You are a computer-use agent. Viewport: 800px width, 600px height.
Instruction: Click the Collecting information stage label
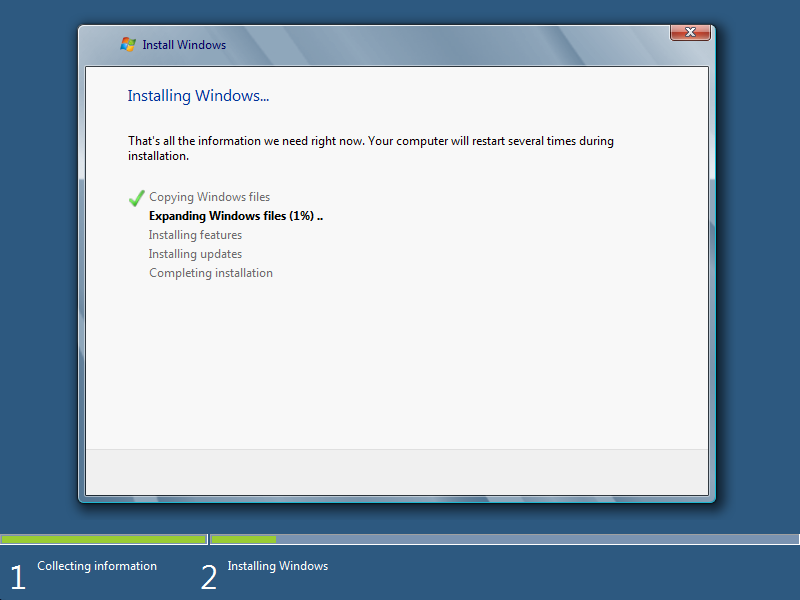coord(96,566)
